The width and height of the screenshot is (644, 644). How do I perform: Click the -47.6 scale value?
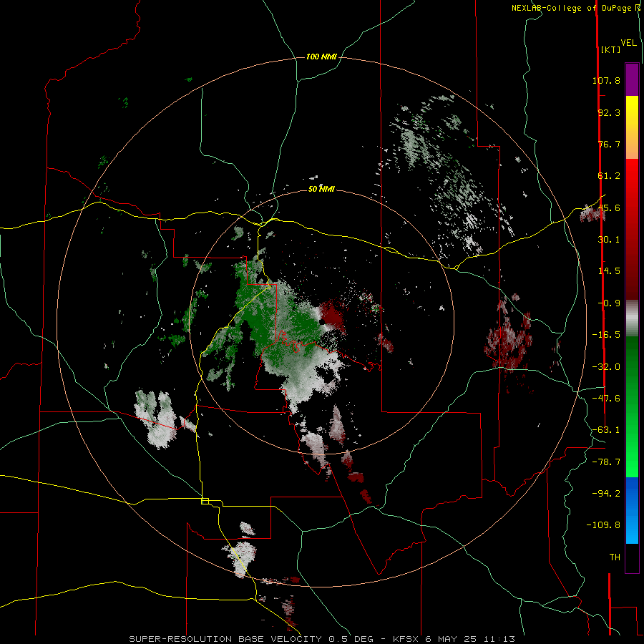coord(606,399)
